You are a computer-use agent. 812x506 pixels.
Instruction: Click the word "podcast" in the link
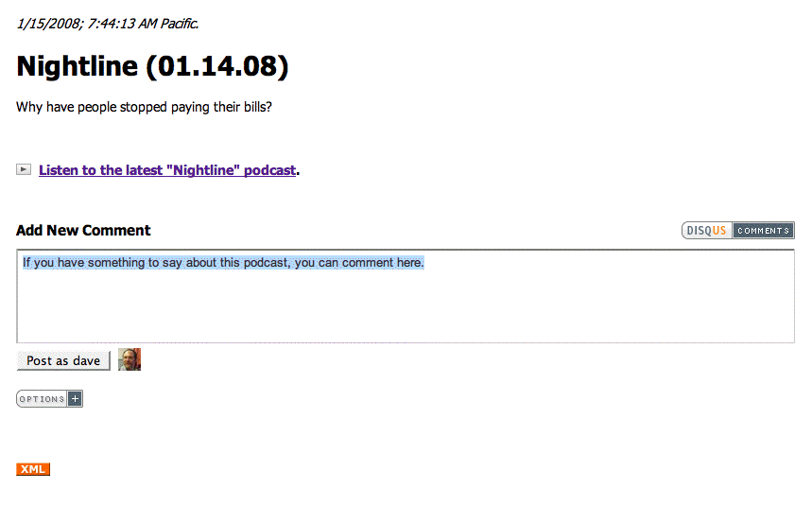pyautogui.click(x=269, y=170)
